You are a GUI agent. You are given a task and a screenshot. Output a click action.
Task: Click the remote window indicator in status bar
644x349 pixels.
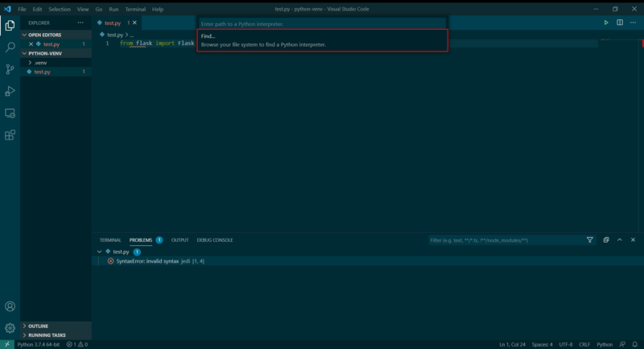point(7,344)
